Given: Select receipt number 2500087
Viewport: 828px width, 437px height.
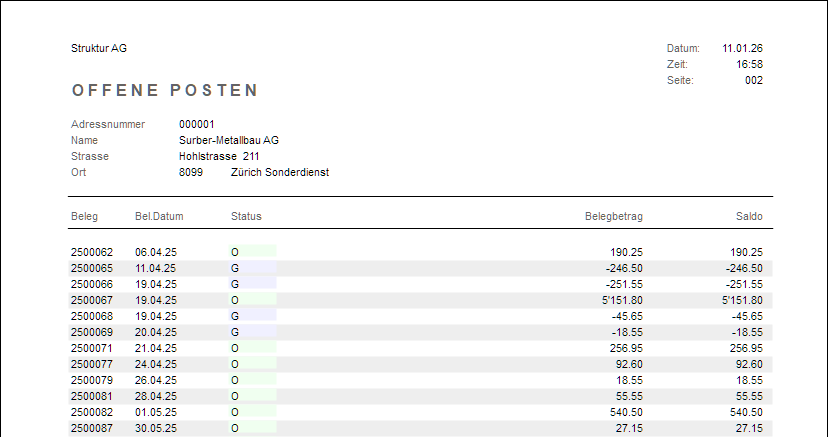Looking at the screenshot, I should (91, 427).
